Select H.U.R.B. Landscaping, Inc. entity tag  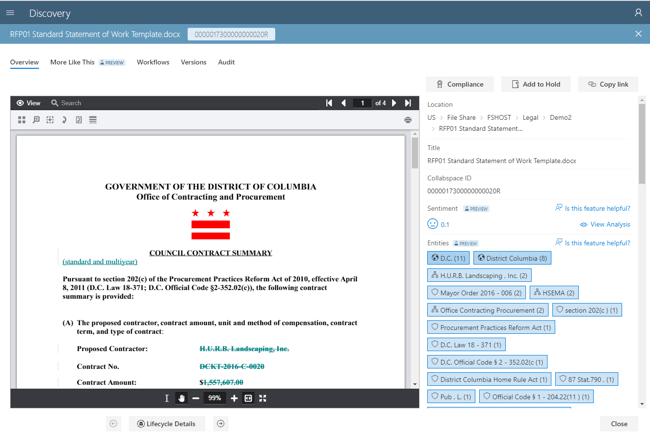click(x=479, y=275)
